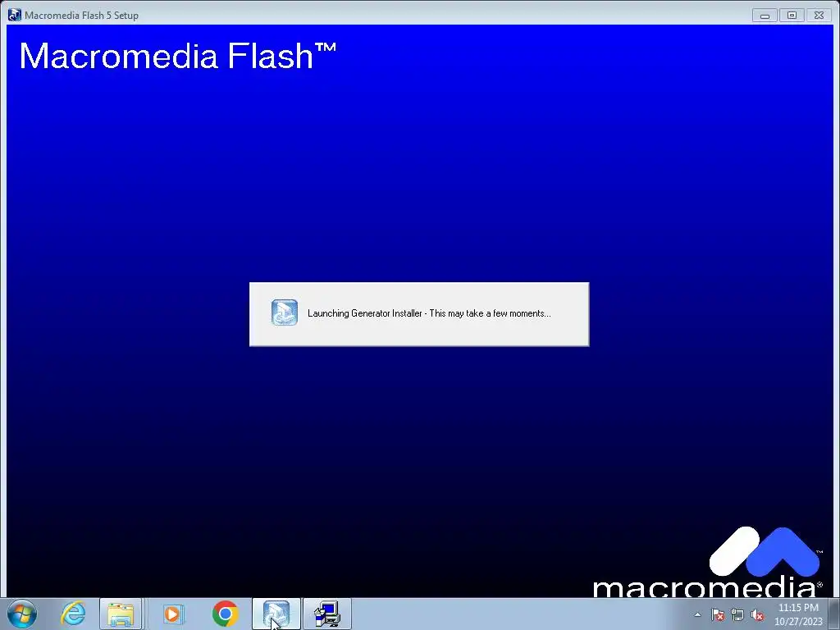Viewport: 840px width, 630px height.
Task: Show hidden system tray icons arrow
Action: 697,615
